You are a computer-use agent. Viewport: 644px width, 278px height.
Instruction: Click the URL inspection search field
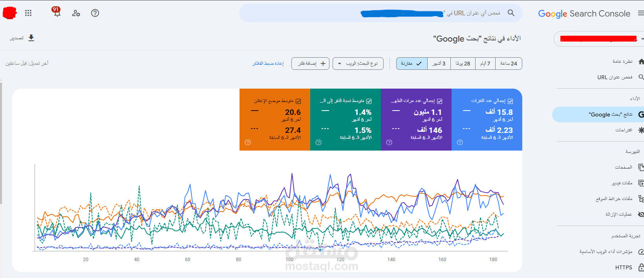pos(381,13)
